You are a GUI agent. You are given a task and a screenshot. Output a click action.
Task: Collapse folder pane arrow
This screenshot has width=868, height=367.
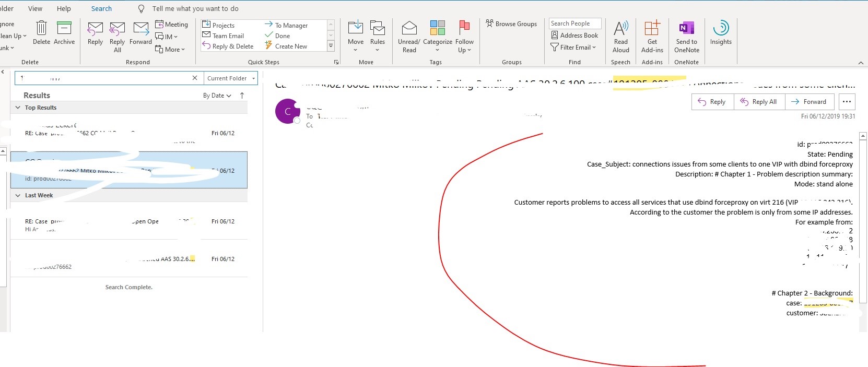click(x=3, y=72)
